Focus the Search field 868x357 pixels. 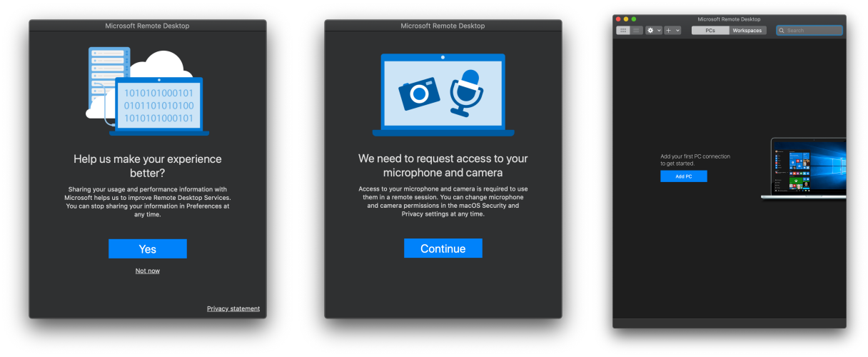point(809,31)
